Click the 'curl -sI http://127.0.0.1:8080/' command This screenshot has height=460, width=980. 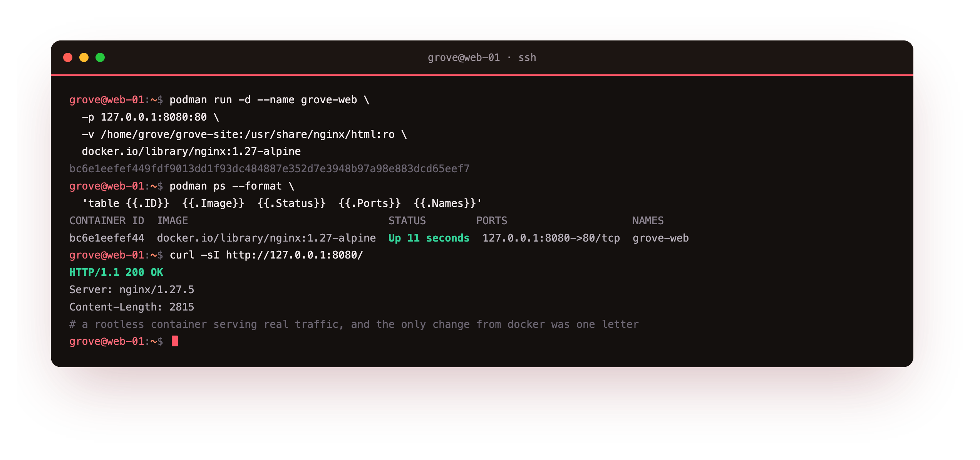pyautogui.click(x=266, y=255)
